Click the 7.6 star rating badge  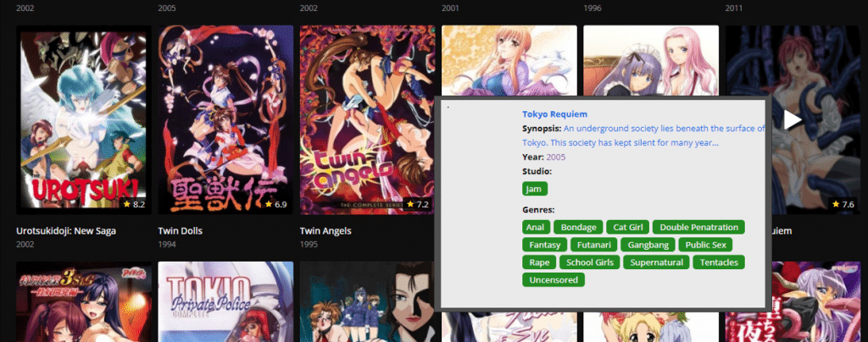(x=843, y=204)
